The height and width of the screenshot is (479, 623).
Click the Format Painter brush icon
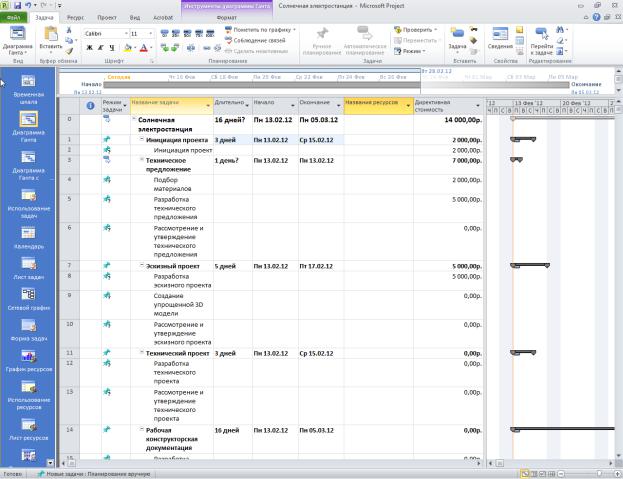(70, 51)
